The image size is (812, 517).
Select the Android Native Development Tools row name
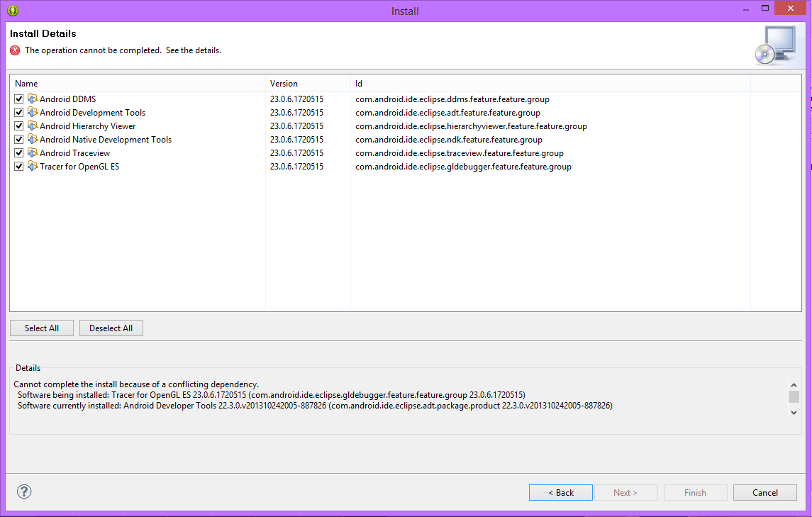click(106, 139)
